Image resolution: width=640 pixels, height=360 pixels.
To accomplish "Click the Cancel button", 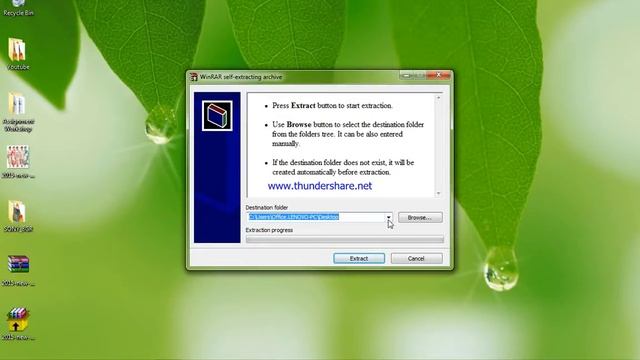I will pos(416,258).
